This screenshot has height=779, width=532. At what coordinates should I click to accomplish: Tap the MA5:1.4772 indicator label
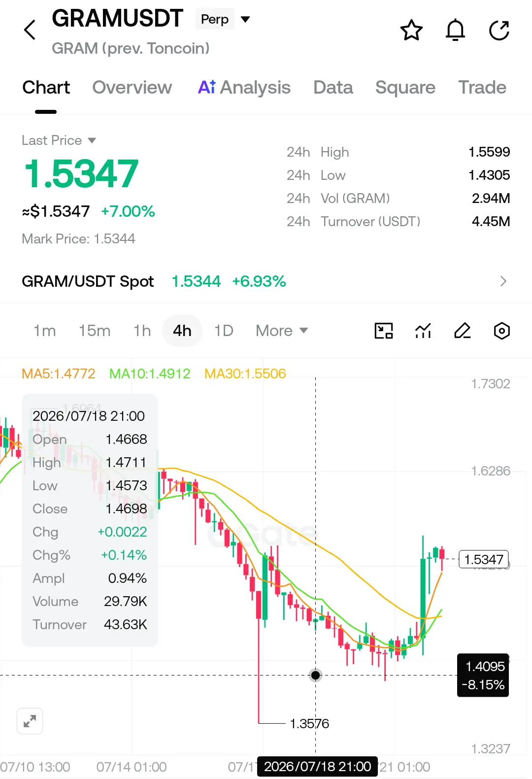59,373
